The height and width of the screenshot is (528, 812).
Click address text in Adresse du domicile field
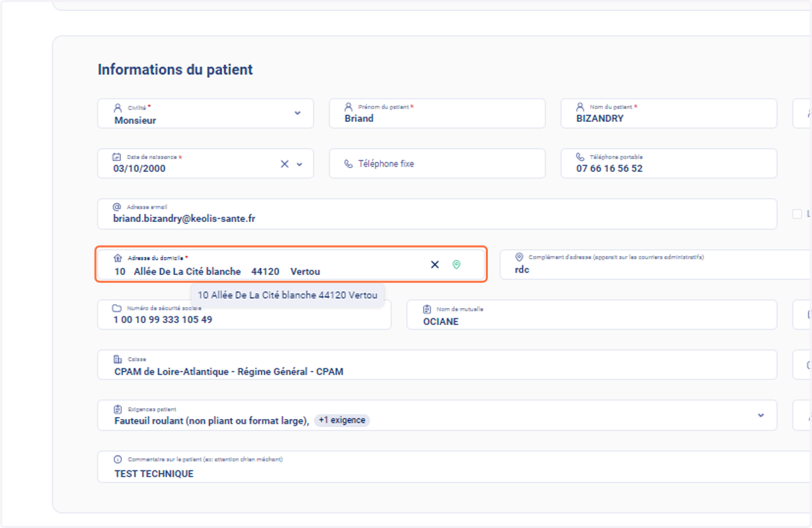(x=217, y=271)
